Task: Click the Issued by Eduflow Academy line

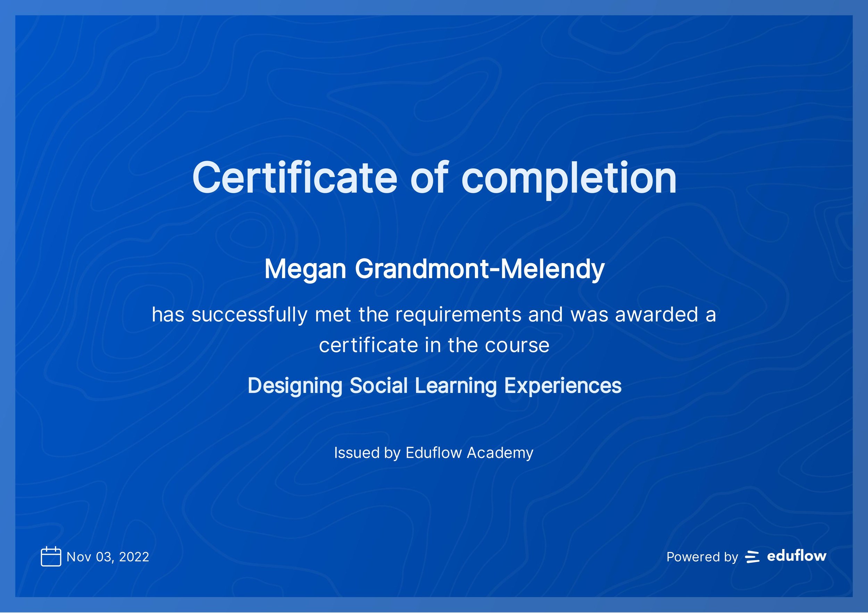Action: (434, 453)
